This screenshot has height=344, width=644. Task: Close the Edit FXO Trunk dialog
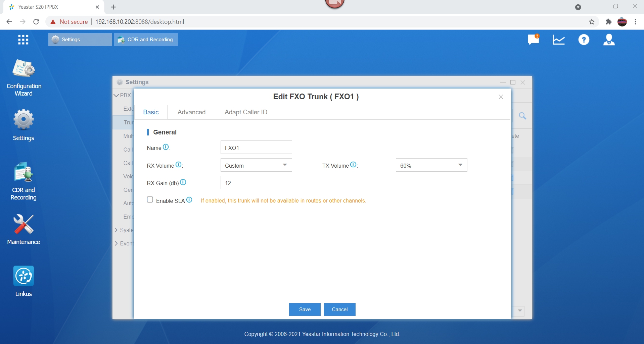tap(501, 97)
